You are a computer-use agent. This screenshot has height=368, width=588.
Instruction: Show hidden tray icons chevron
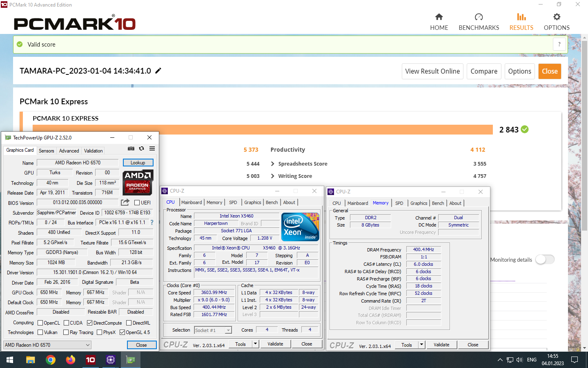pos(500,360)
